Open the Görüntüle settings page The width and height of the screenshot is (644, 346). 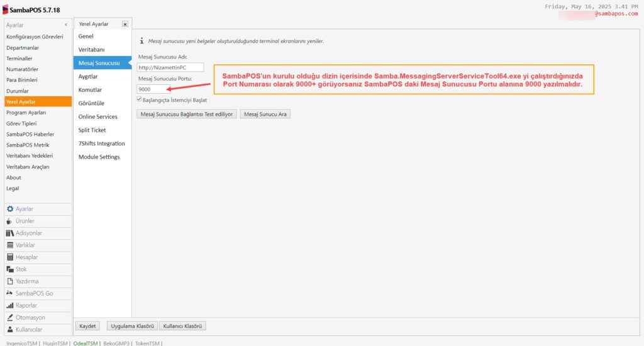click(103, 103)
